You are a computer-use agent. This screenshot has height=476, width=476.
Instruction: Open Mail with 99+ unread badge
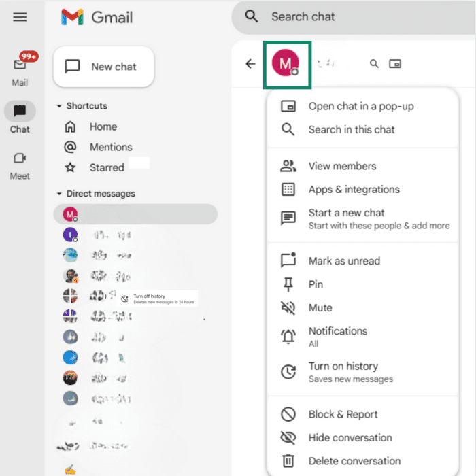pyautogui.click(x=20, y=69)
